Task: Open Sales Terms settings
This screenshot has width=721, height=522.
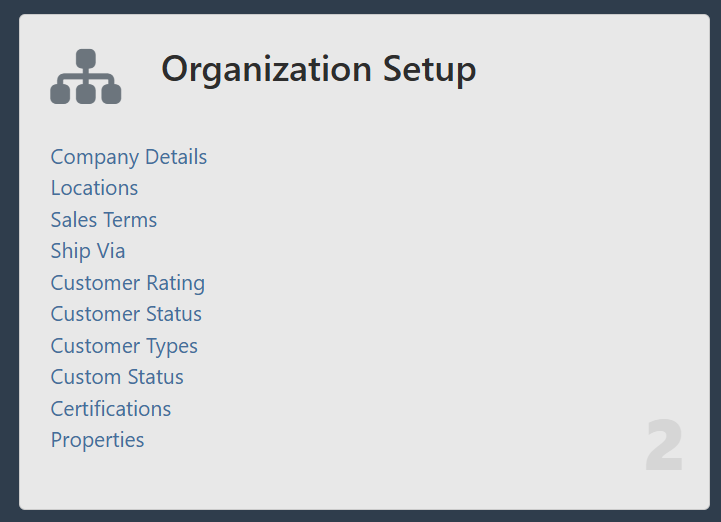Action: pyautogui.click(x=104, y=220)
